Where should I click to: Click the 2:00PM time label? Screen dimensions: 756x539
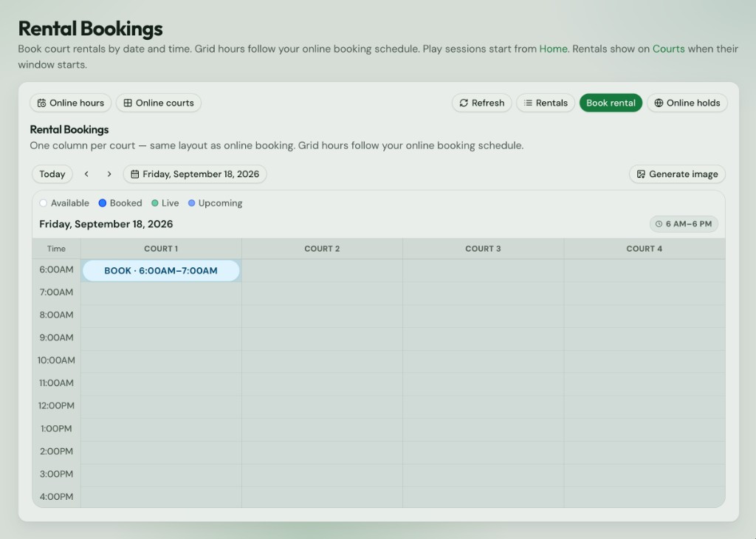click(56, 451)
